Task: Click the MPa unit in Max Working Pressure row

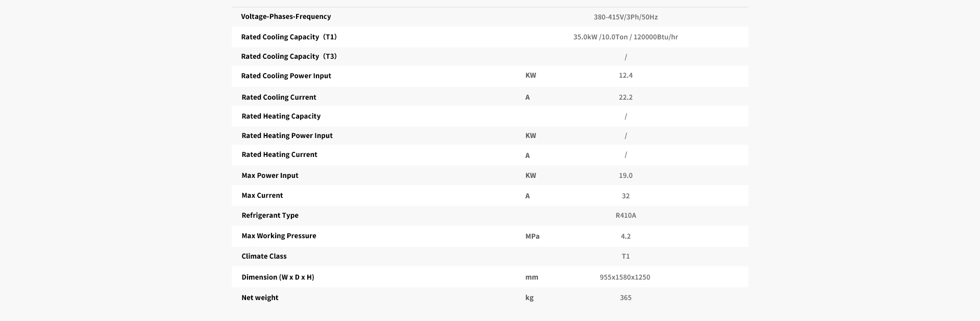Action: click(x=532, y=236)
